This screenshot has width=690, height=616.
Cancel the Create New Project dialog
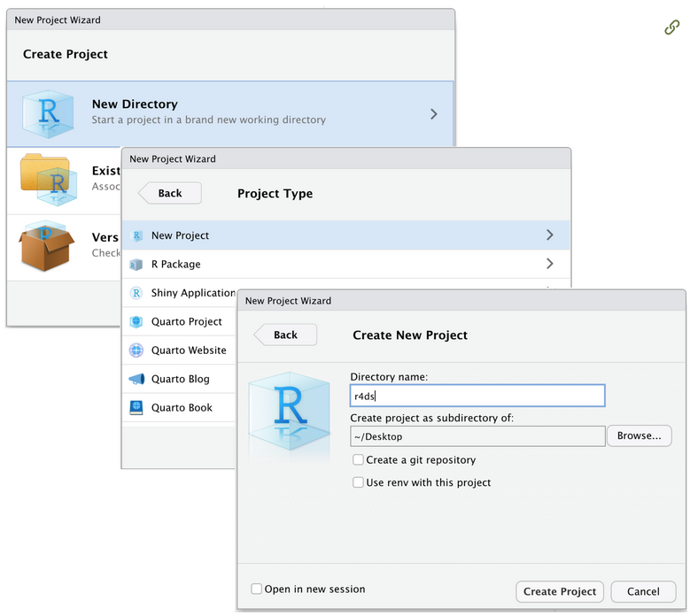tap(643, 592)
